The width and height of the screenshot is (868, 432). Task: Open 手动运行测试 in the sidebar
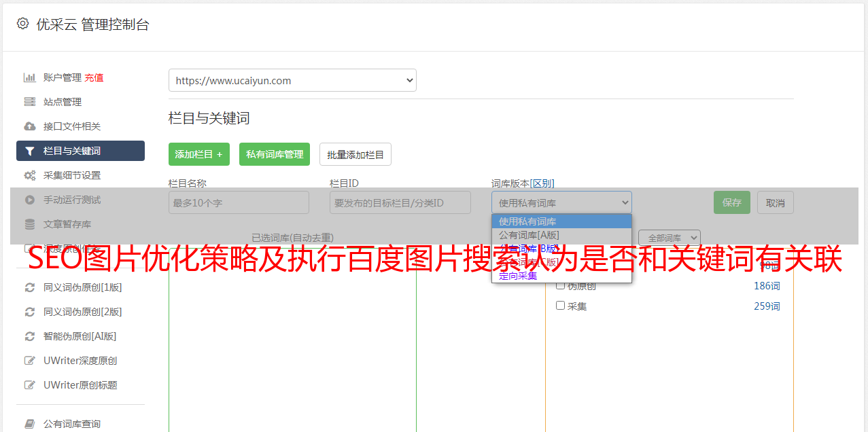coord(72,200)
